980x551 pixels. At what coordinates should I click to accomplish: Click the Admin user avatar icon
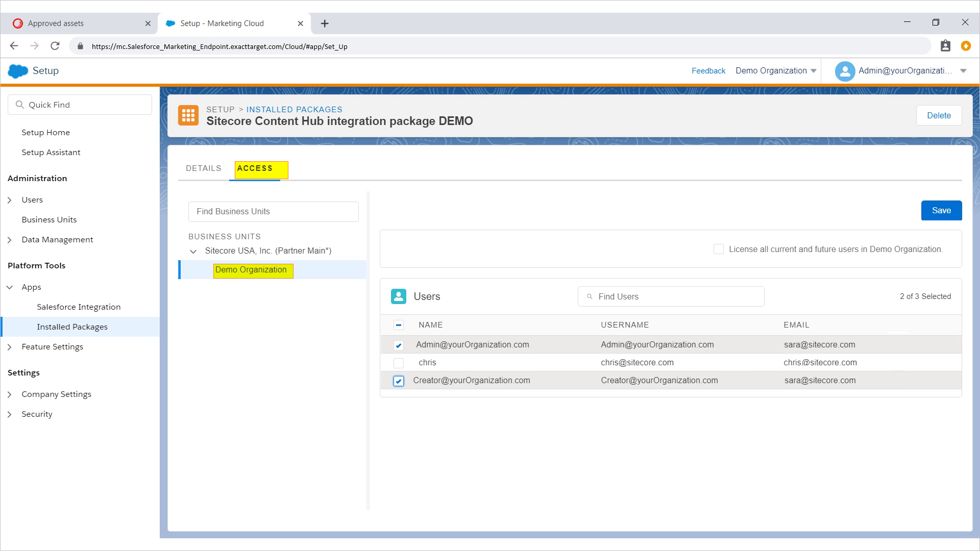click(845, 71)
